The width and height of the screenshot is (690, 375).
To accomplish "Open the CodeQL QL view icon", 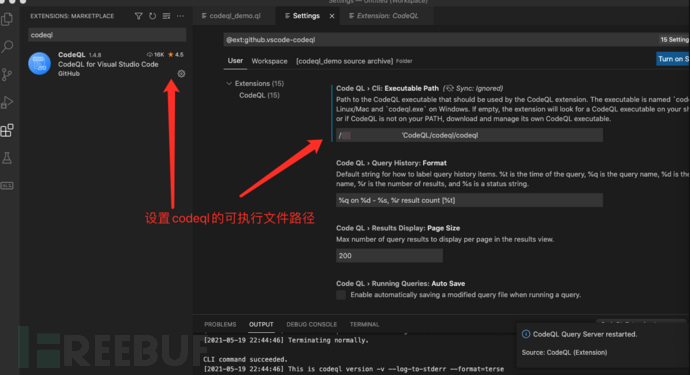I will pos(7,186).
